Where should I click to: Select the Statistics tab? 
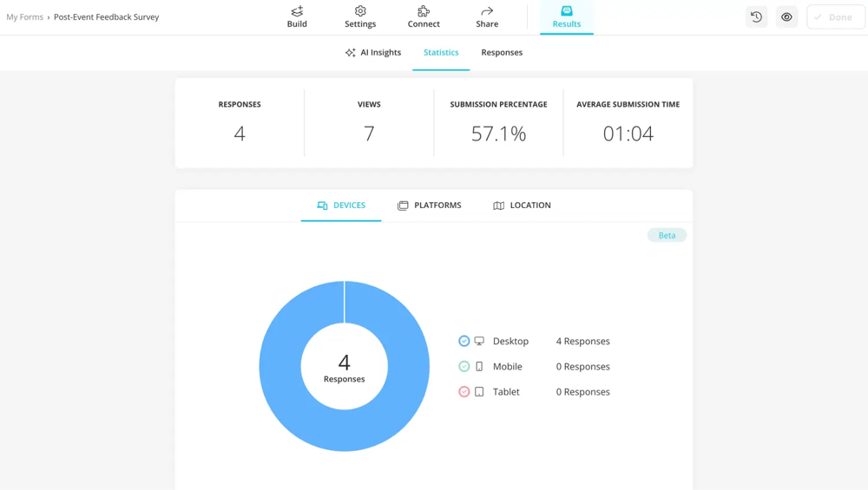pos(441,53)
